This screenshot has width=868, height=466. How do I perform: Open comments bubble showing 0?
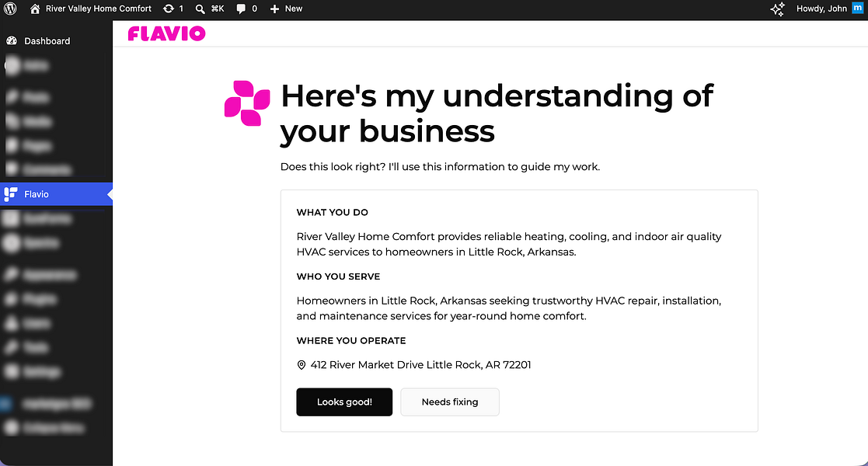click(x=246, y=9)
